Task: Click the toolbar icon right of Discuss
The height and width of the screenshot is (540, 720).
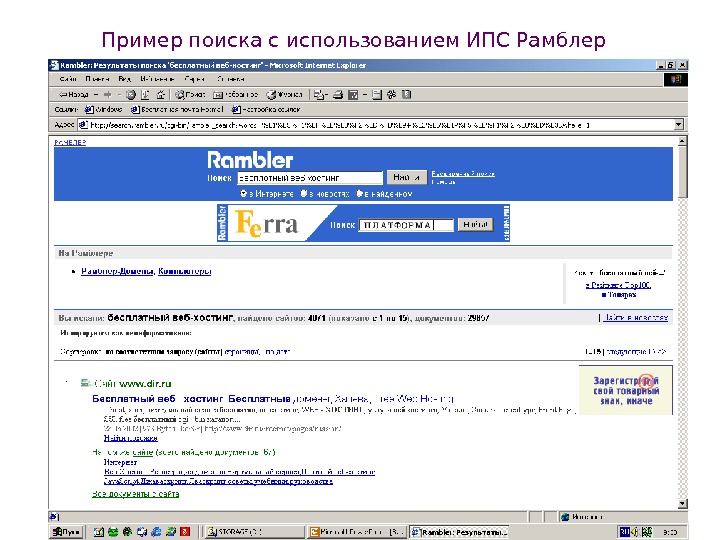Action: (x=392, y=95)
